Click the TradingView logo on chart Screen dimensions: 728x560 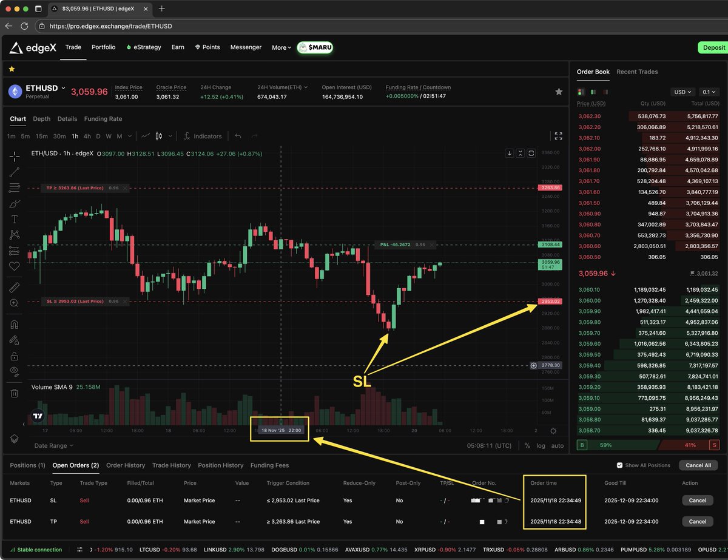[x=38, y=416]
